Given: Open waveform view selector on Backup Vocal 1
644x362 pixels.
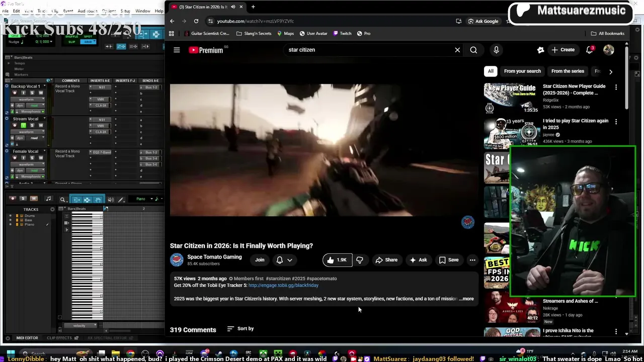Looking at the screenshot, I should point(28,100).
